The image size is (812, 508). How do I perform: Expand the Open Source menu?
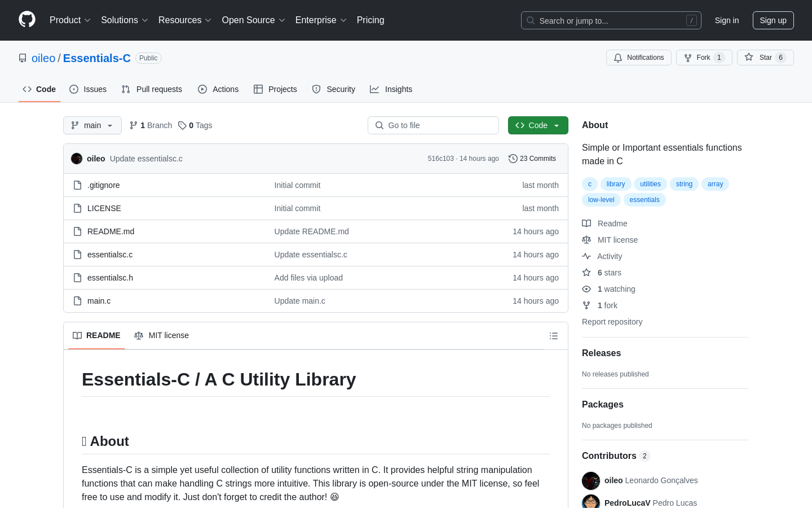pyautogui.click(x=254, y=20)
